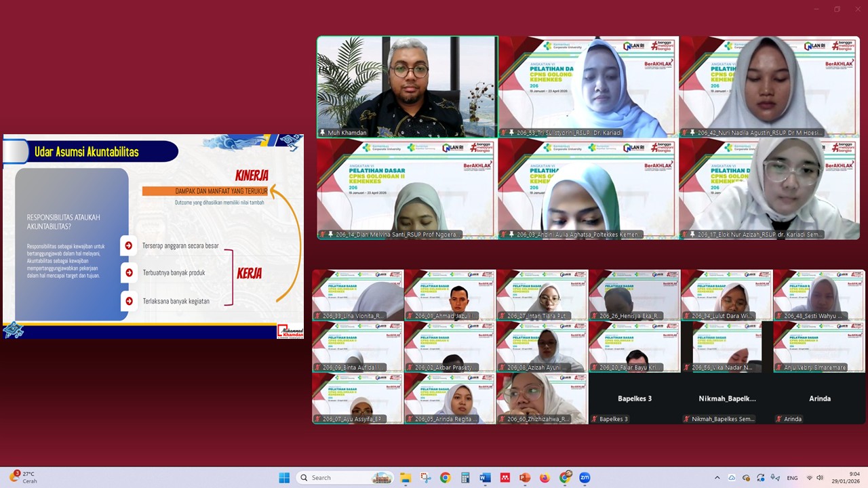The height and width of the screenshot is (488, 868).
Task: Click muted mic icon on Arinda tile
Action: tap(779, 420)
